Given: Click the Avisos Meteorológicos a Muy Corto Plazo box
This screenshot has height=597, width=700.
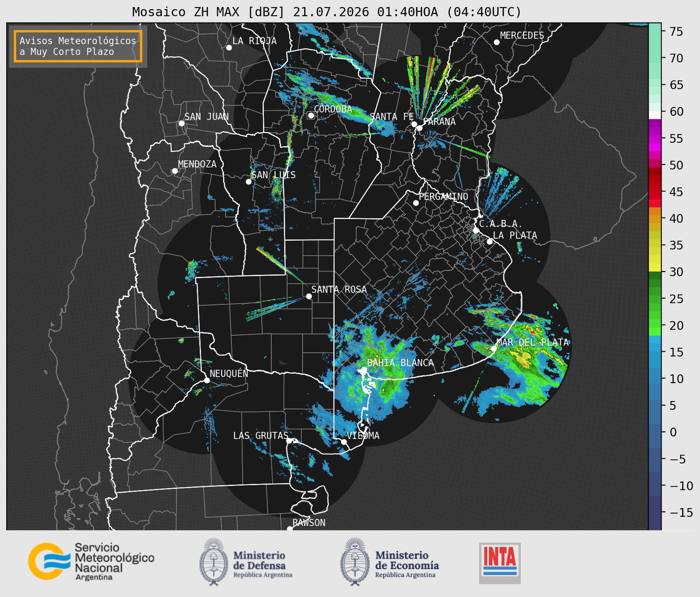Looking at the screenshot, I should coord(78,46).
